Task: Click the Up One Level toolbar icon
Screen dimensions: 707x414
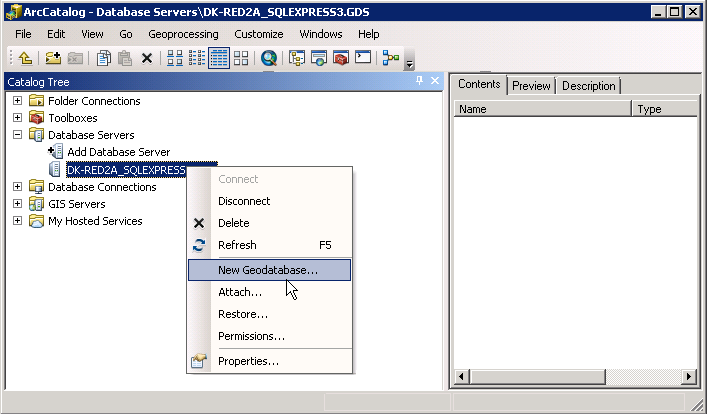Action: tap(25, 58)
